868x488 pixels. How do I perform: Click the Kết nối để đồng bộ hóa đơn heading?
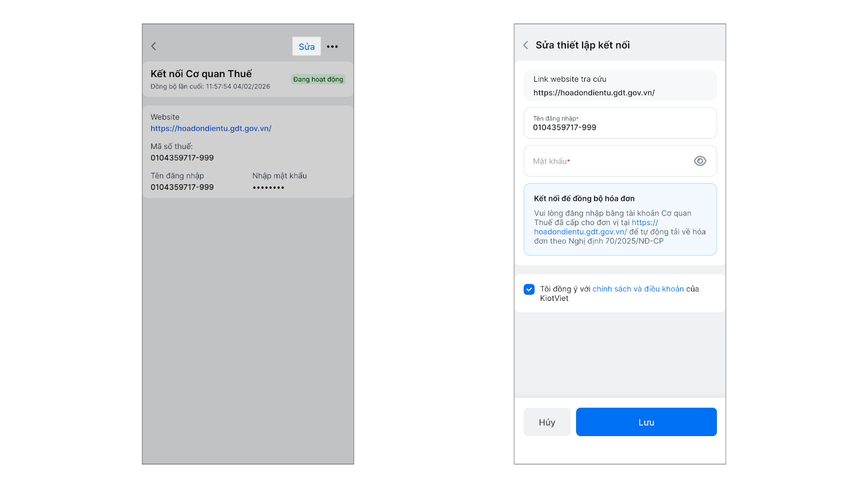click(x=584, y=198)
